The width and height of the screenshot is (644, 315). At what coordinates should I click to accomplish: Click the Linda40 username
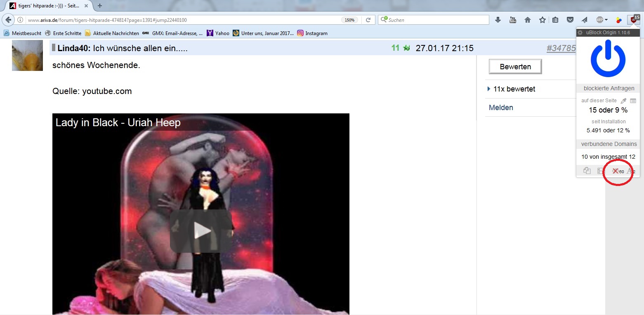[x=74, y=48]
